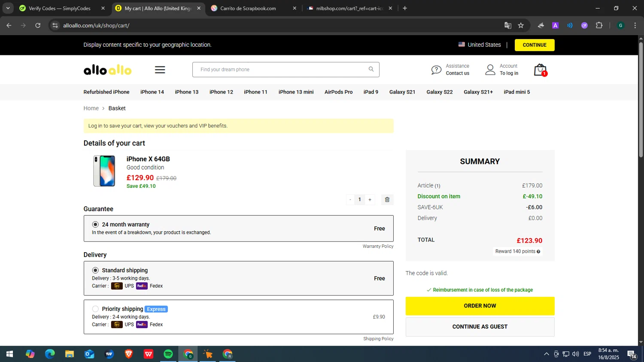644x362 pixels.
Task: Open the iPhone 13 category
Action: [187, 92]
